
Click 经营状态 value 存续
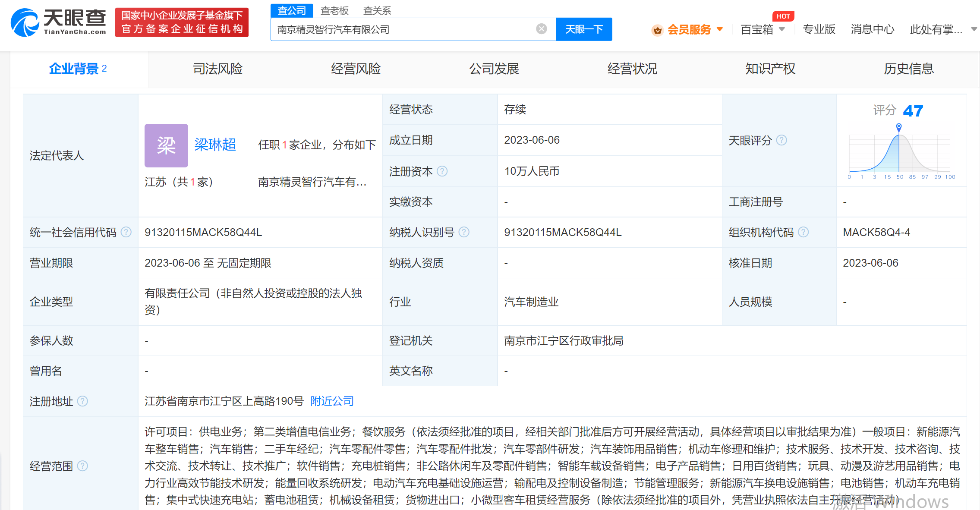click(515, 110)
